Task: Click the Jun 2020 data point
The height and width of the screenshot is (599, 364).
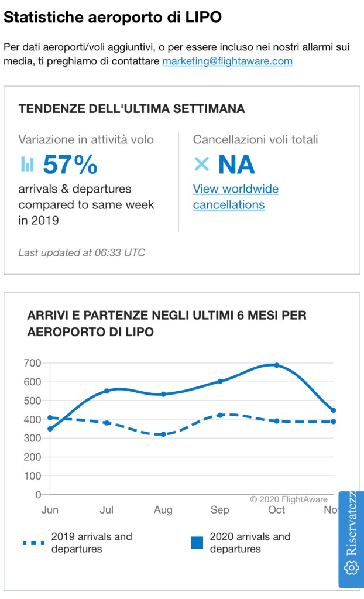Action: 50,429
